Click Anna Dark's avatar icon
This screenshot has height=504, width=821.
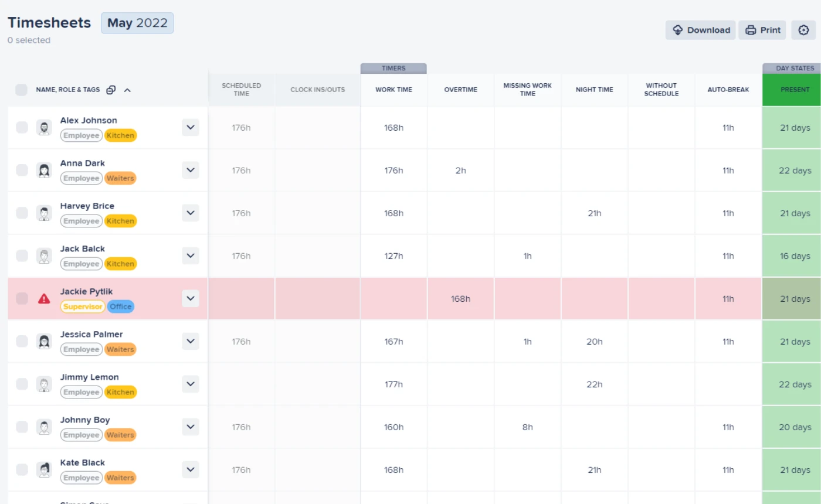click(44, 171)
